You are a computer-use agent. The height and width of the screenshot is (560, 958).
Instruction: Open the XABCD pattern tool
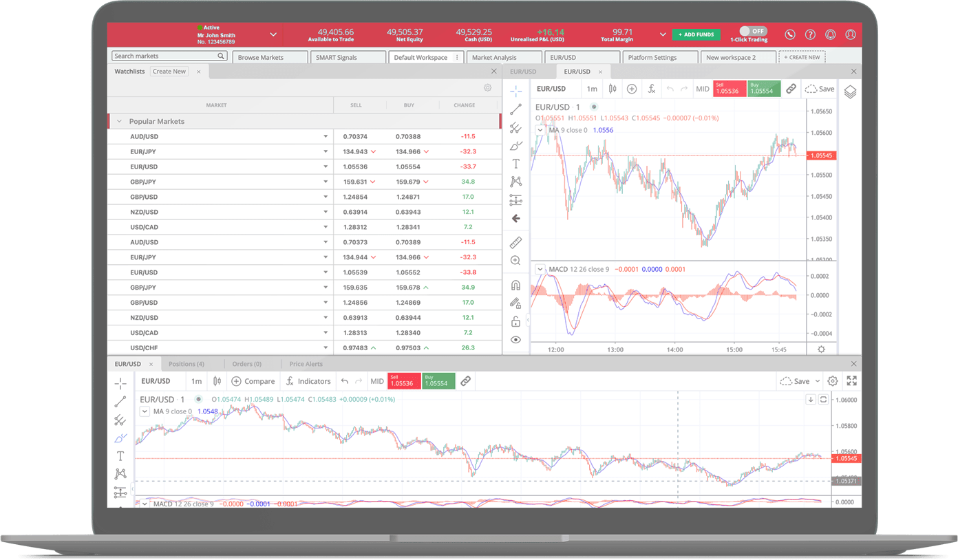[x=516, y=181]
